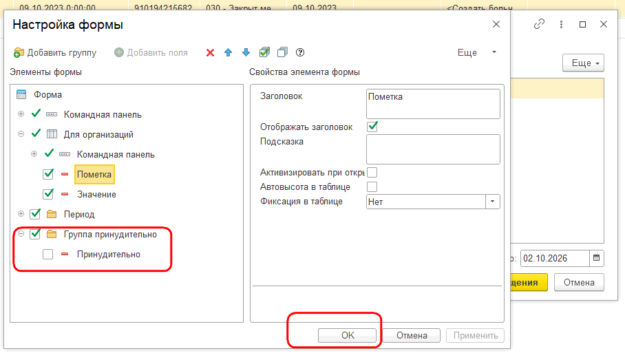Collapse the Для организаций node
The image size is (625, 364).
pos(21,133)
